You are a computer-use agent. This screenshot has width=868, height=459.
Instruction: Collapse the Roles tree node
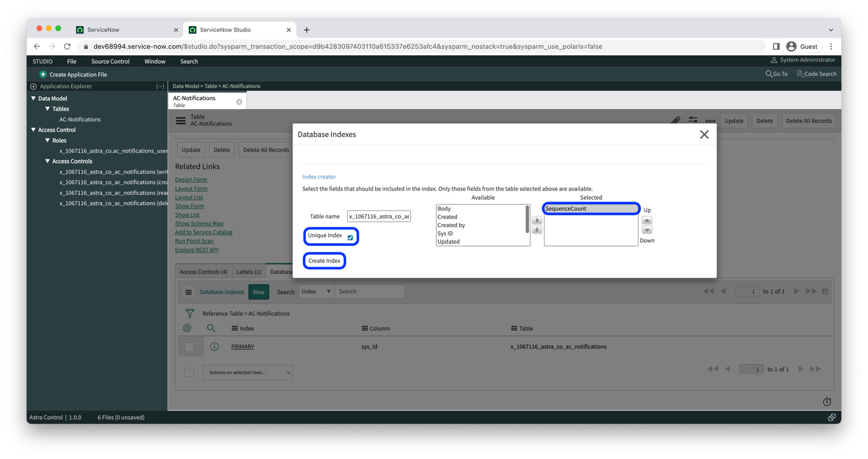click(47, 140)
